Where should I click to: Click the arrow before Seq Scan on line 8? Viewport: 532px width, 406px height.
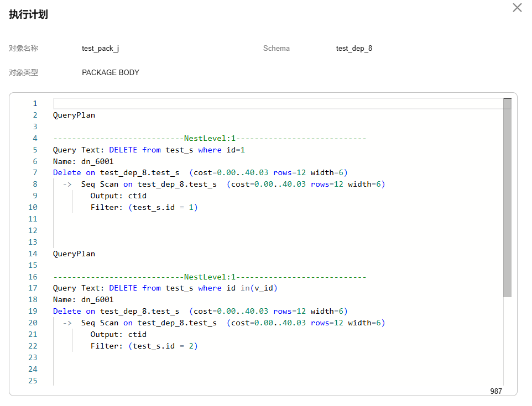tap(67, 184)
